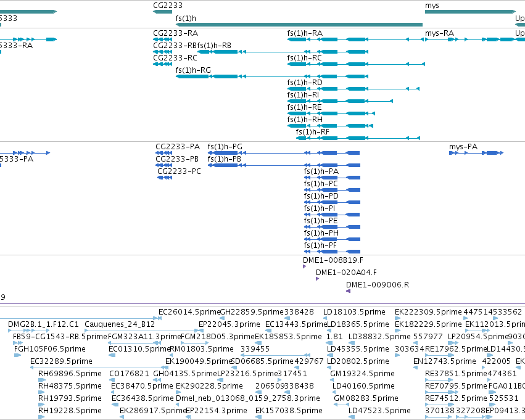Select the CG2233 gene label

[168, 6]
